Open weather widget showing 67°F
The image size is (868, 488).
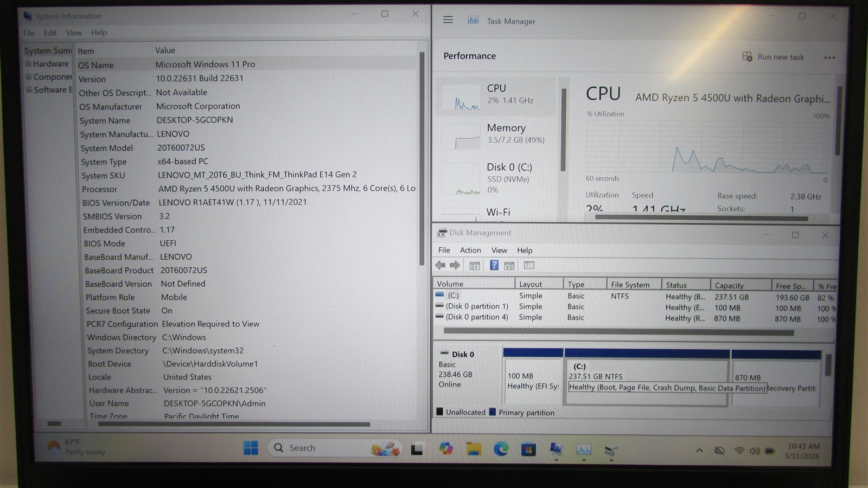[77, 447]
